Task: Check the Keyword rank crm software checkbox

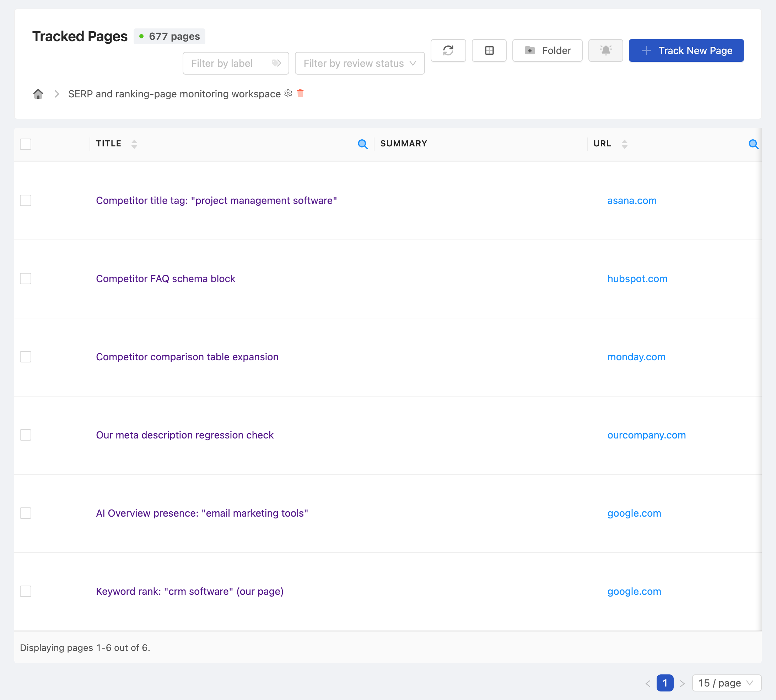Action: point(26,591)
